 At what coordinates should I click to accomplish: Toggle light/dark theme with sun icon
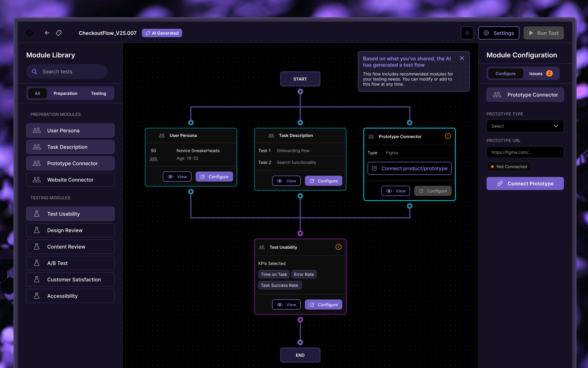tap(467, 33)
